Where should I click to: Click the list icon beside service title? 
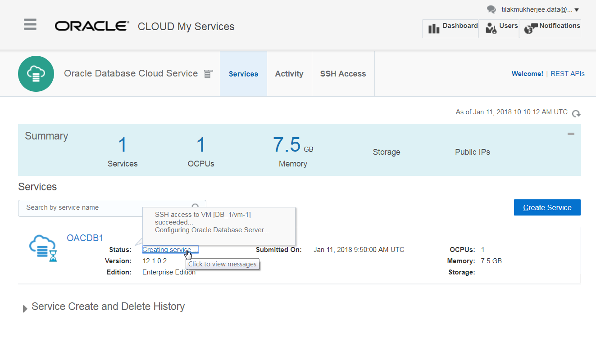click(208, 73)
